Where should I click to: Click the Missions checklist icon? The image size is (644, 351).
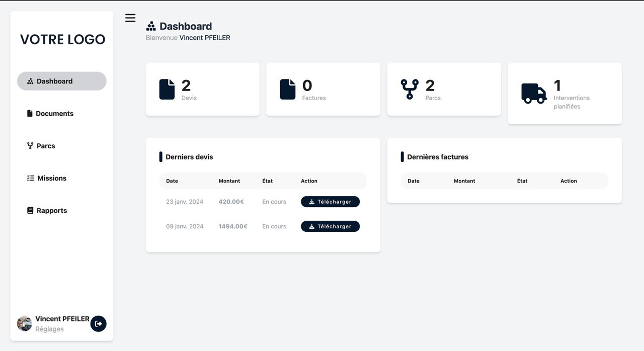click(30, 178)
